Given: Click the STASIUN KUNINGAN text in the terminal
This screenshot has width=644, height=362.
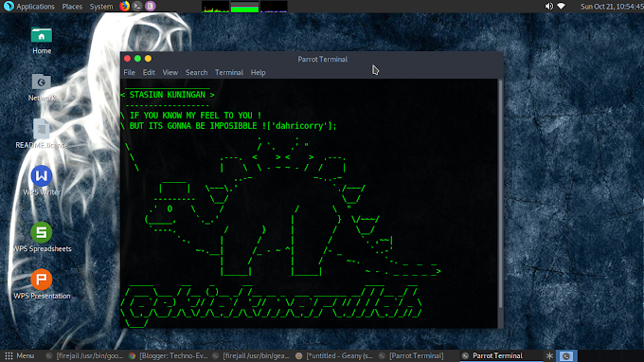Looking at the screenshot, I should (x=168, y=95).
